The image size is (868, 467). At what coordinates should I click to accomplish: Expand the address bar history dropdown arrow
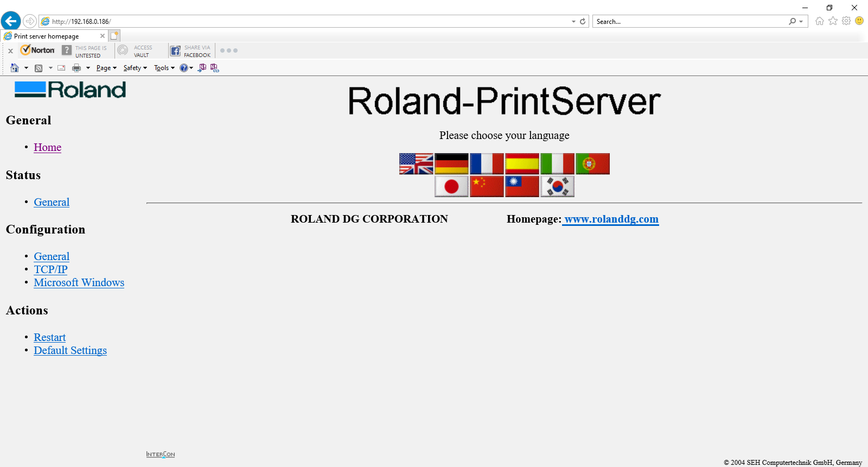click(x=573, y=22)
